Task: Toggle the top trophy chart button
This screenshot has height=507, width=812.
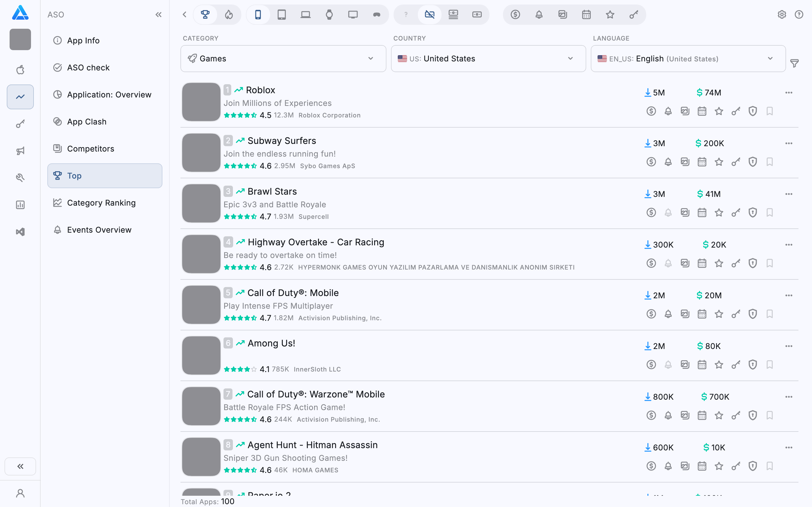Action: coord(205,14)
